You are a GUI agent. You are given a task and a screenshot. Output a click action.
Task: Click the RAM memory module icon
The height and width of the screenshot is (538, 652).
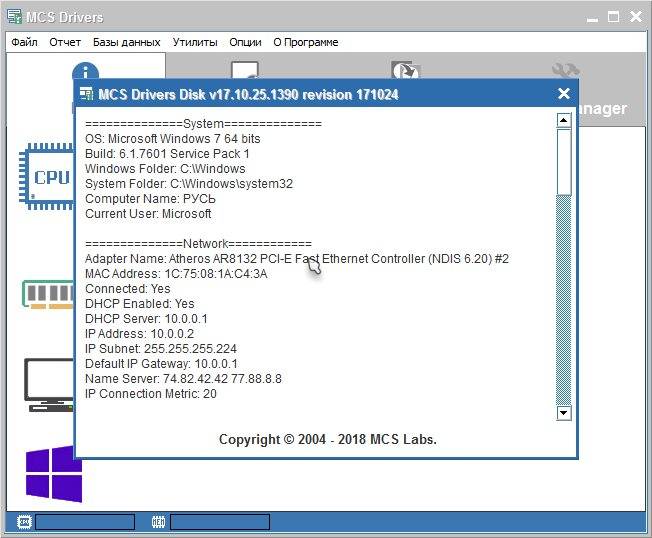pos(48,294)
